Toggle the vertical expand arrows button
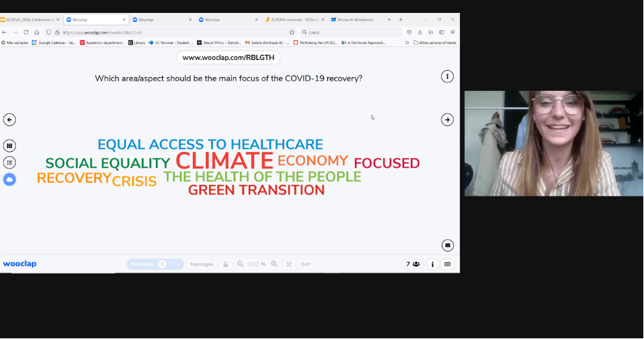Image resolution: width=644 pixels, height=339 pixels. click(x=447, y=76)
